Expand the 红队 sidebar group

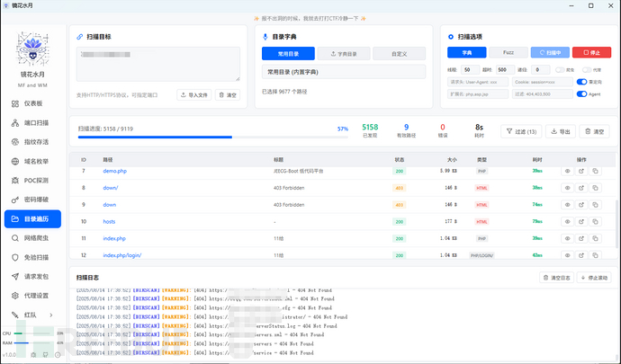pyautogui.click(x=32, y=315)
